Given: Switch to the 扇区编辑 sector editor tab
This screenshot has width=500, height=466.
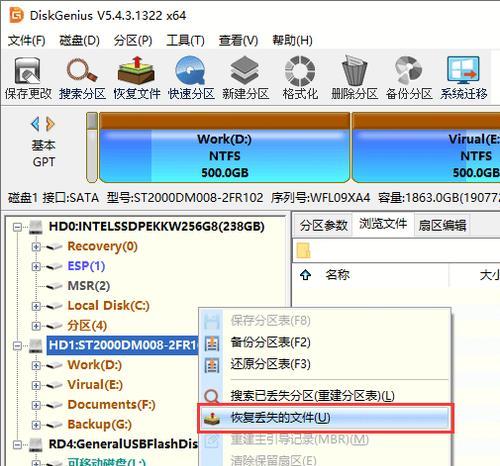Looking at the screenshot, I should (442, 226).
